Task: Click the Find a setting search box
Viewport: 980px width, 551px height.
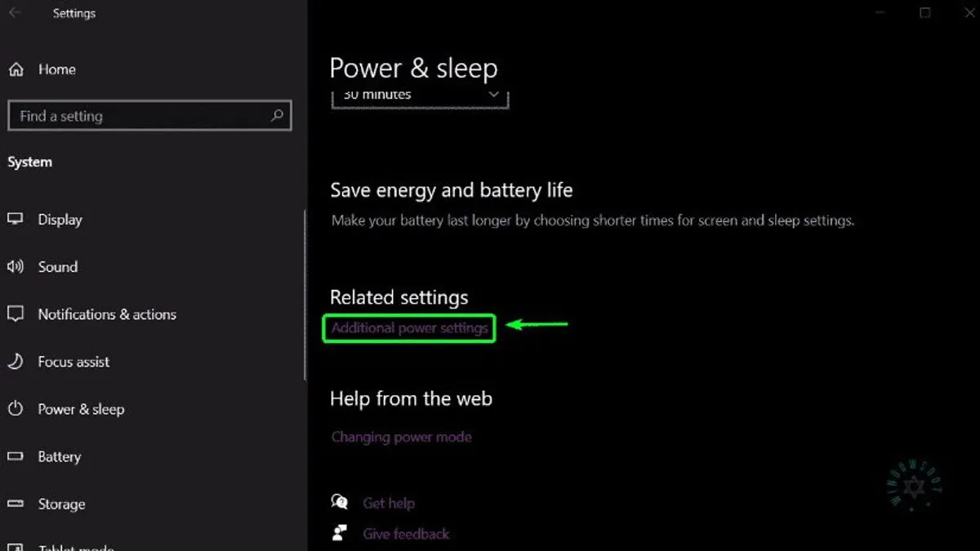Action: click(x=139, y=116)
